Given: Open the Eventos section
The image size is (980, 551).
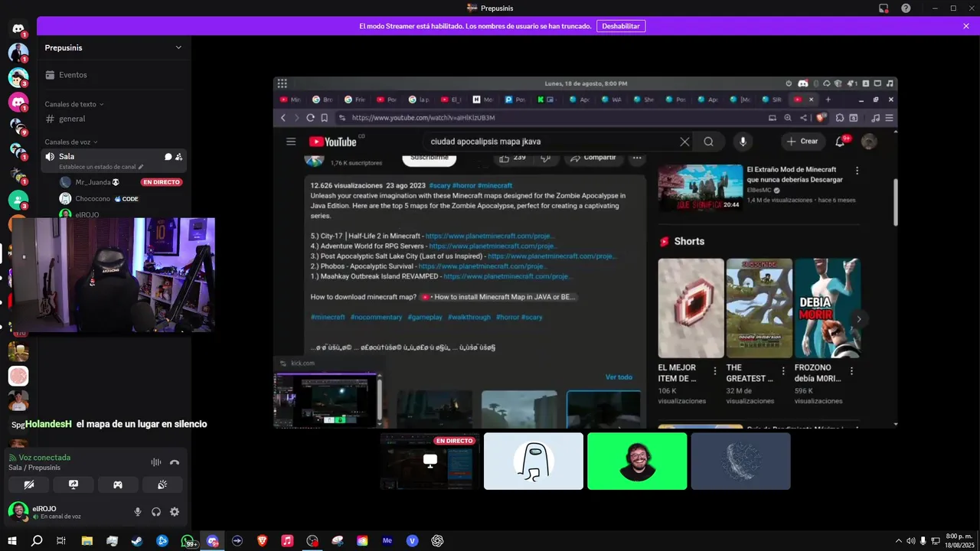Looking at the screenshot, I should pyautogui.click(x=113, y=75).
